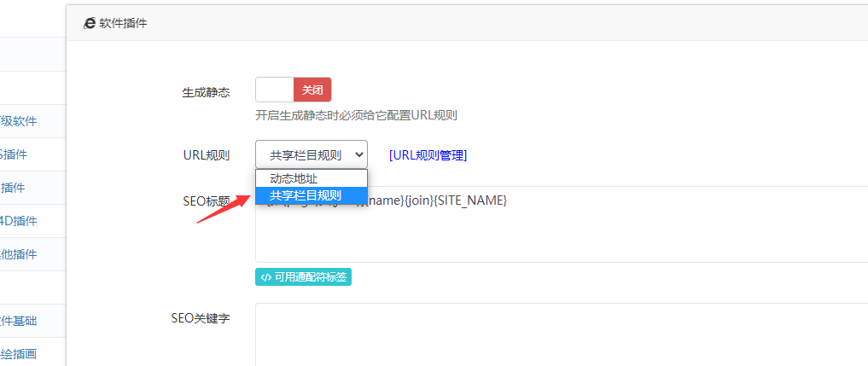Image resolution: width=868 pixels, height=366 pixels.
Task: Open the URL规则 dropdown
Action: pyautogui.click(x=311, y=155)
